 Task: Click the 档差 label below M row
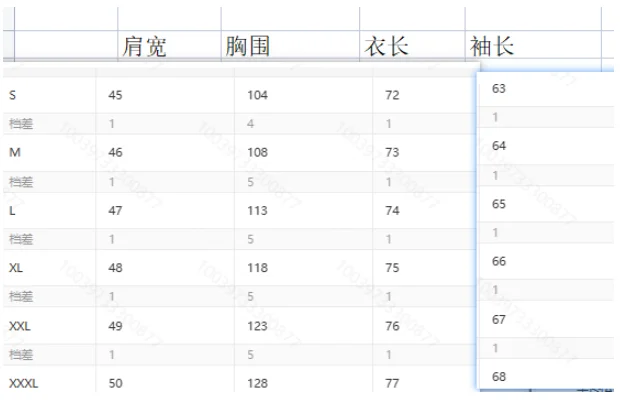[21, 182]
